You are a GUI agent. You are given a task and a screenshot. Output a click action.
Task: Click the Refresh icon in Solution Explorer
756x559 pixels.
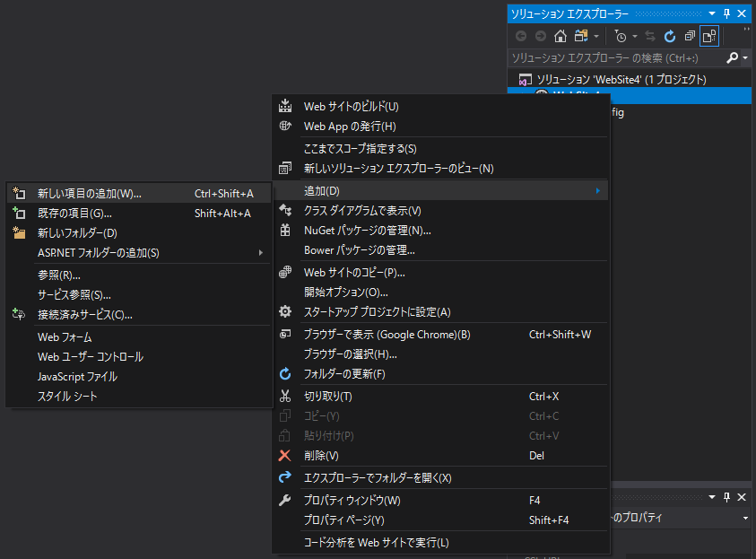point(669,36)
